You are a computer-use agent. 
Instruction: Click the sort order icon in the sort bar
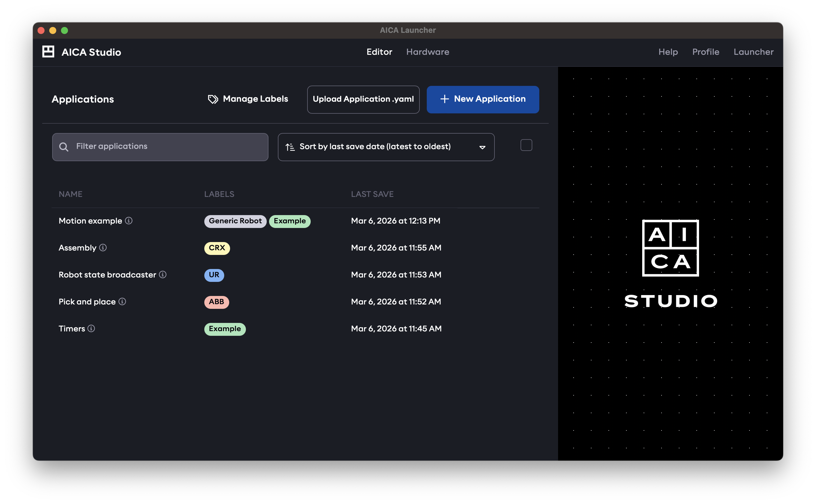289,147
